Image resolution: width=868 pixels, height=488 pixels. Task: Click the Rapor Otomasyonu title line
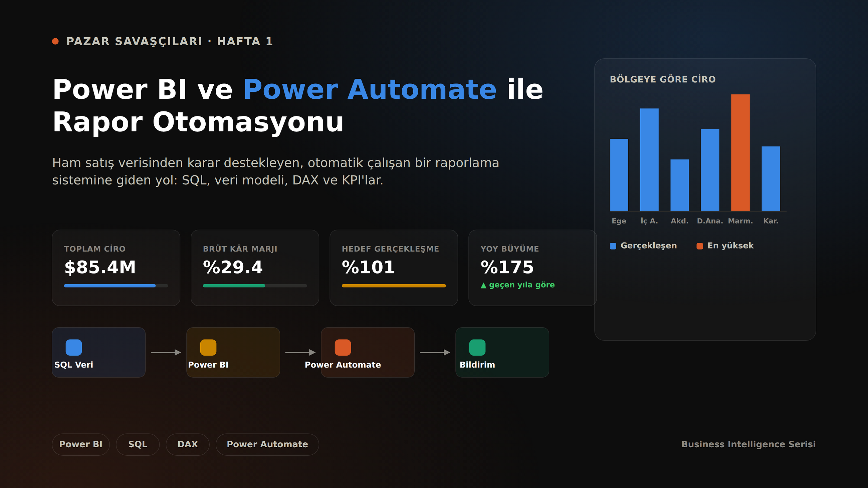tap(198, 122)
